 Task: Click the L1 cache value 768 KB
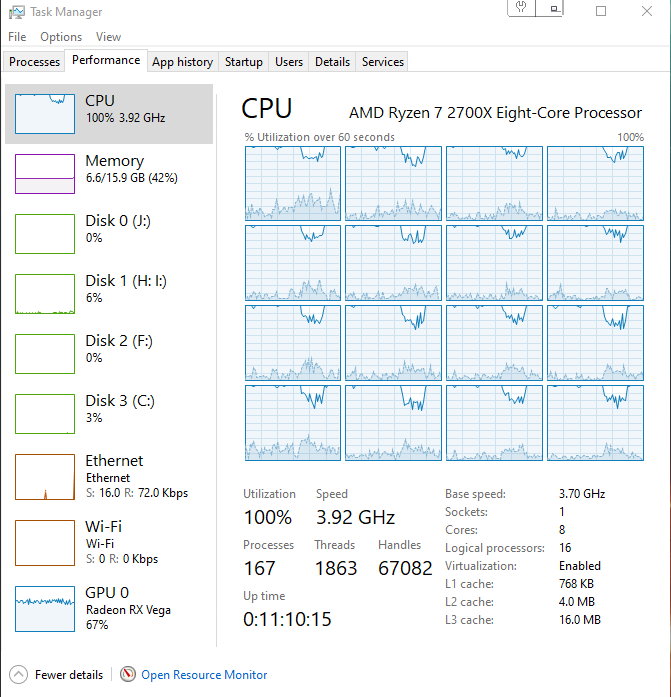tap(576, 584)
